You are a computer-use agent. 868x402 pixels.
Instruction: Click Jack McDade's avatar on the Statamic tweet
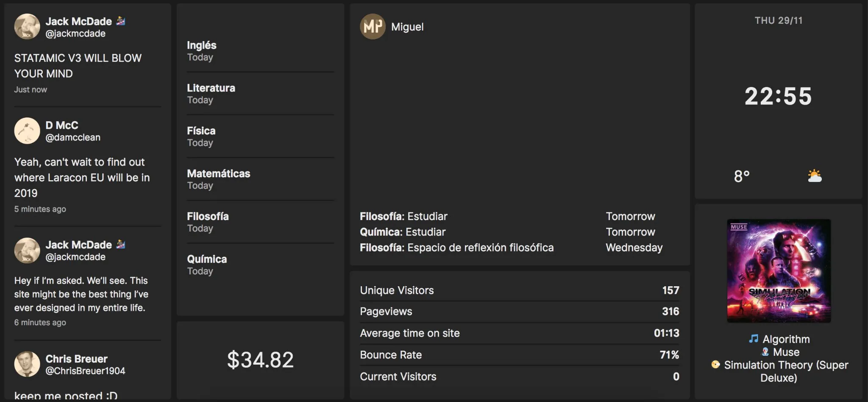[x=27, y=27]
